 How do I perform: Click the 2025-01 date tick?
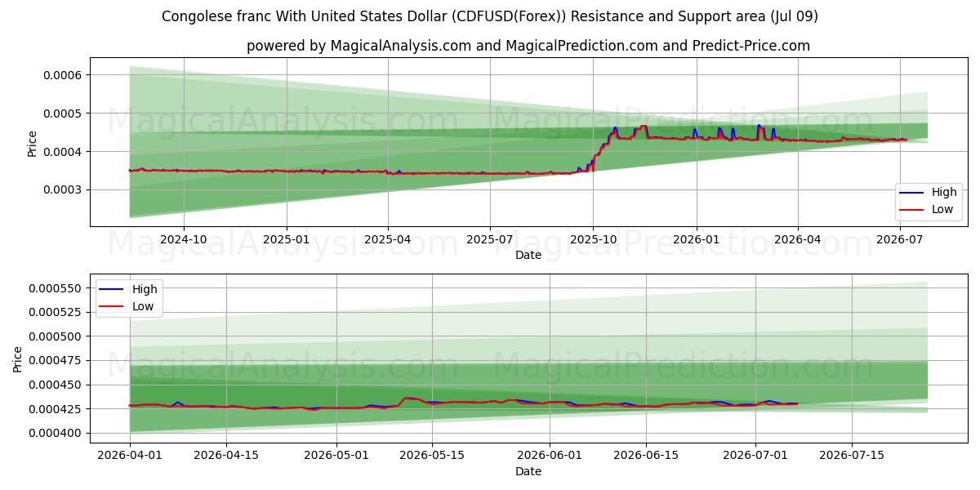coord(287,239)
